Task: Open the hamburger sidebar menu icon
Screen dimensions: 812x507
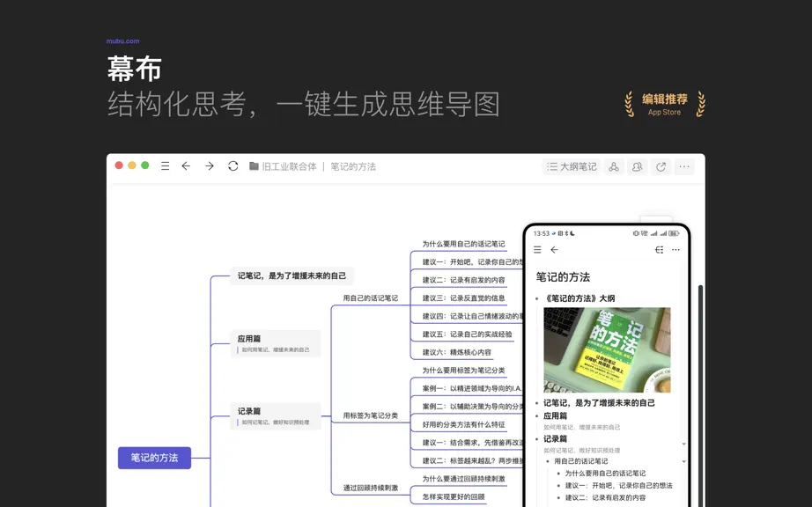Action: point(166,166)
